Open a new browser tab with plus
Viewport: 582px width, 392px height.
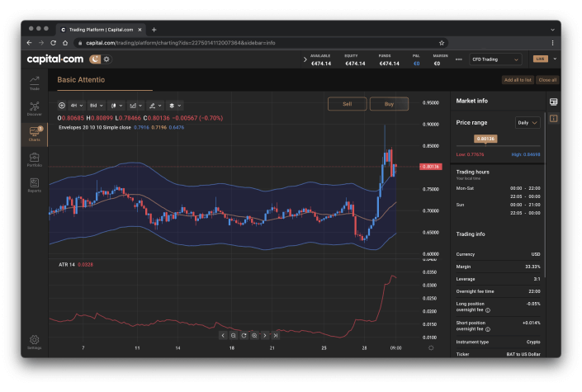pos(154,30)
